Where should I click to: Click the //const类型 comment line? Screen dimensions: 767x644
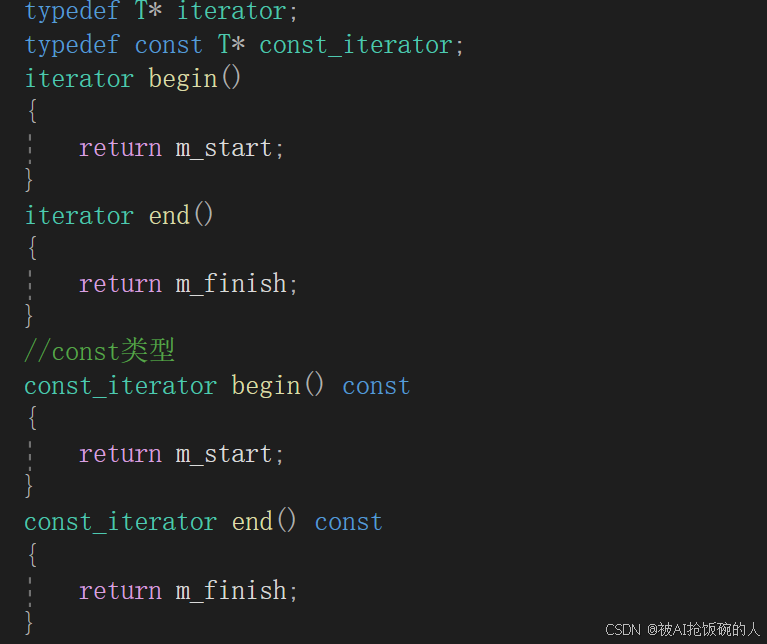(99, 351)
